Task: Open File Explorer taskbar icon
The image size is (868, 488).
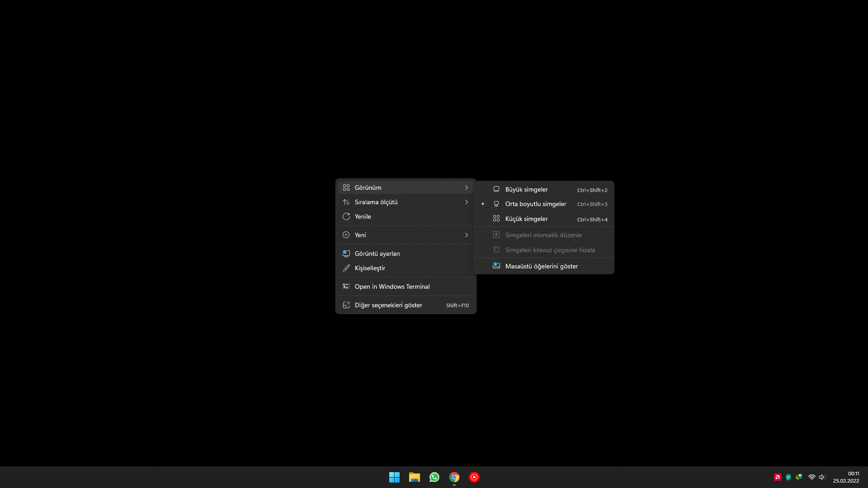Action: 414,477
